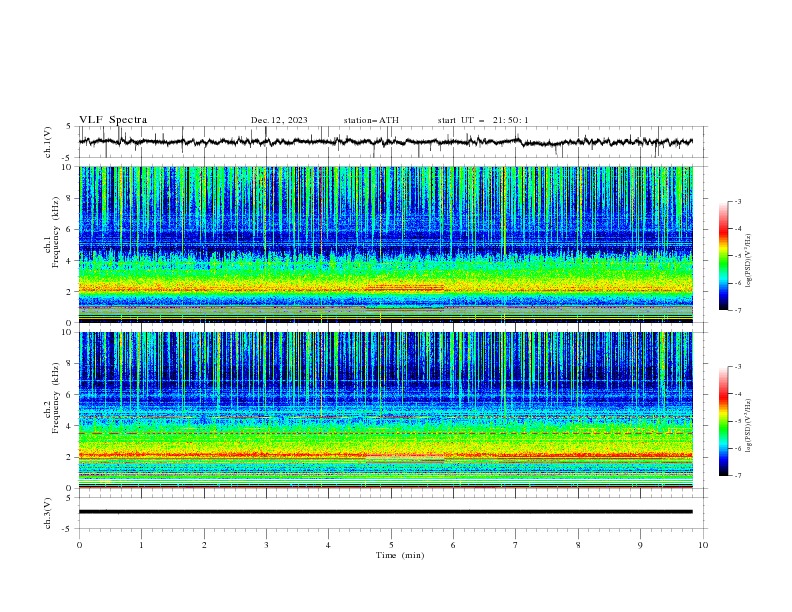The width and height of the screenshot is (792, 612).
Task: Click the time axis tick label "4"
Action: (x=328, y=545)
